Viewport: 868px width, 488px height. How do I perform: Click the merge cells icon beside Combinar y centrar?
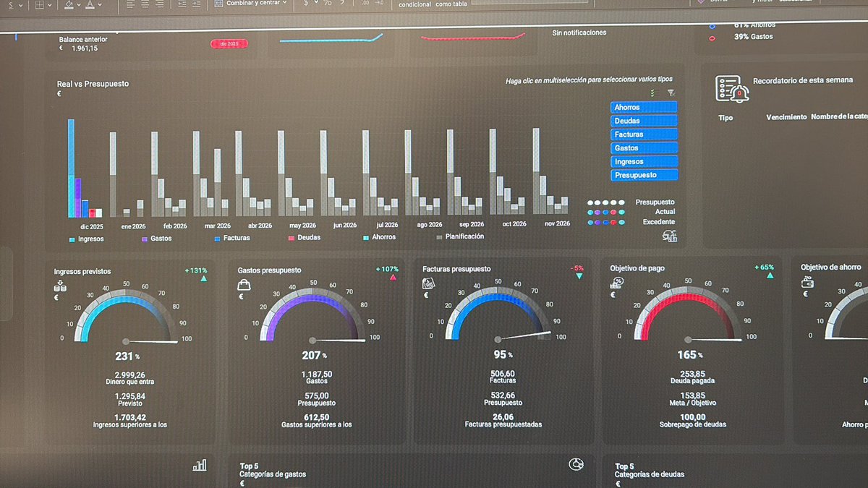click(x=218, y=3)
